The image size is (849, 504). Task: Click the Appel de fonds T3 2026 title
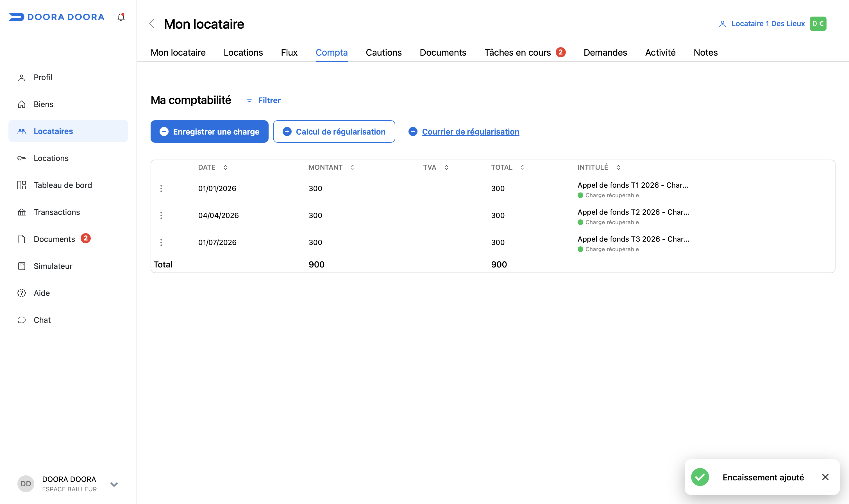pyautogui.click(x=633, y=239)
